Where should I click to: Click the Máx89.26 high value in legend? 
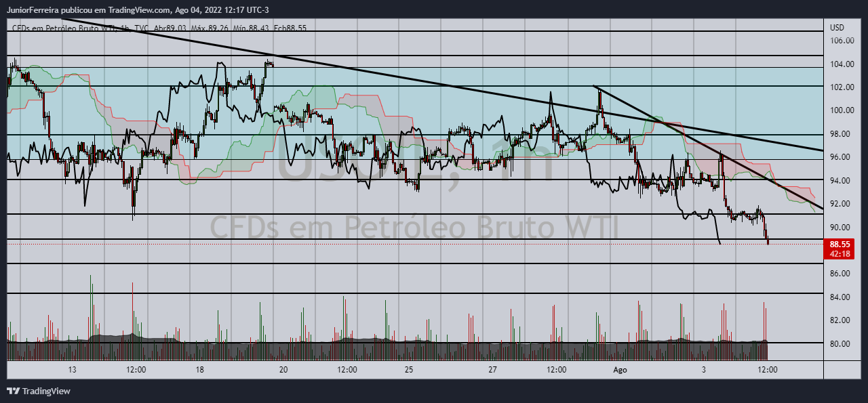[x=210, y=28]
